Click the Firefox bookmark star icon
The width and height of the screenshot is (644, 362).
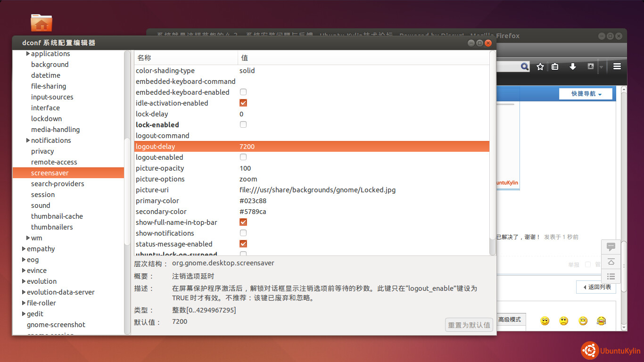point(540,67)
